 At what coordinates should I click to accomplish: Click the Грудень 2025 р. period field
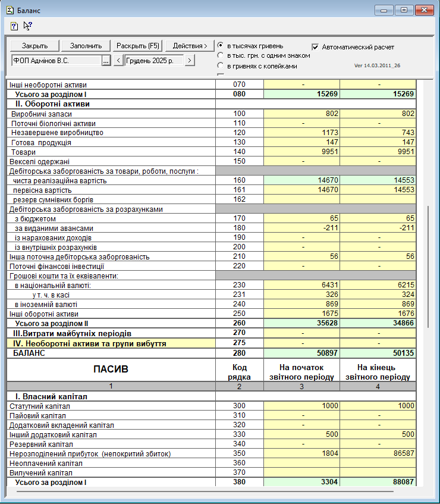tap(153, 60)
